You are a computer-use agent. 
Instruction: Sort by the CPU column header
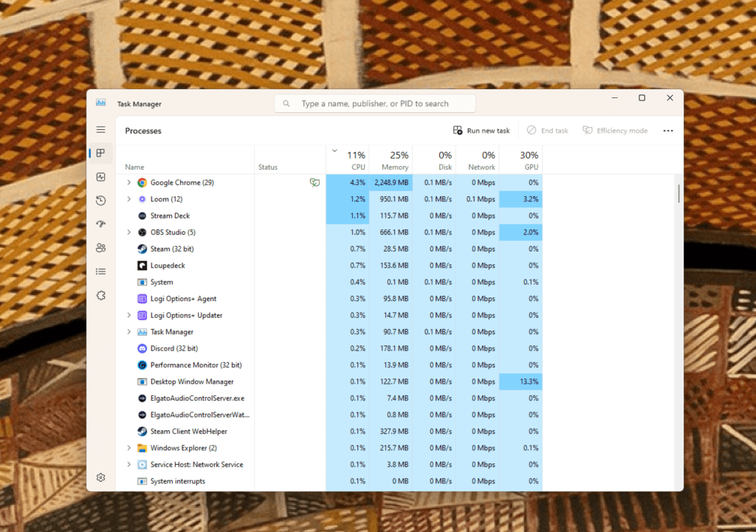click(x=348, y=159)
